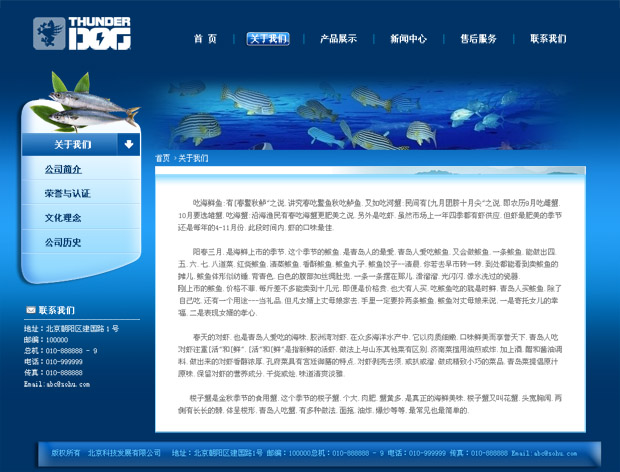View 公司历史 from the sidebar list

[63, 242]
